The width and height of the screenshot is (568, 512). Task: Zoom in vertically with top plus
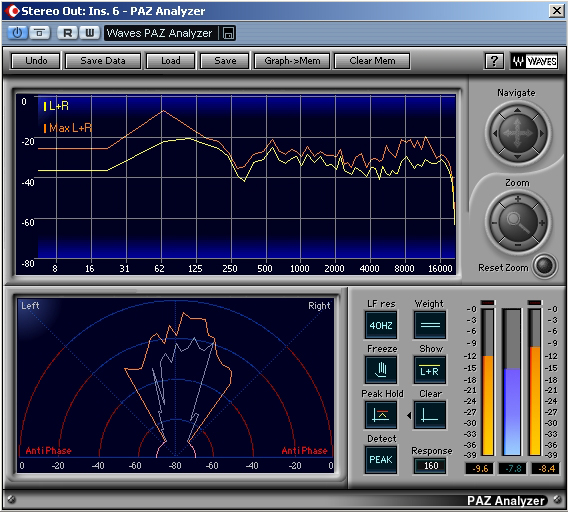[x=518, y=199]
